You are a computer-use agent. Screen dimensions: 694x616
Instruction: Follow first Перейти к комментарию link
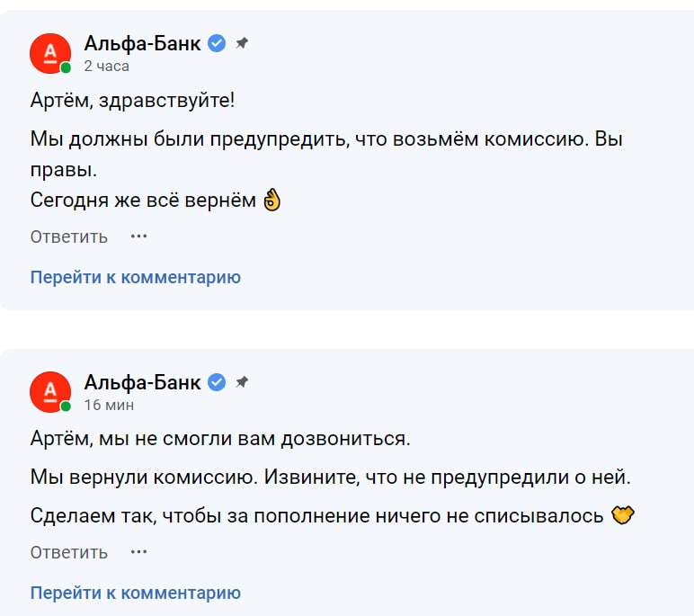[136, 277]
